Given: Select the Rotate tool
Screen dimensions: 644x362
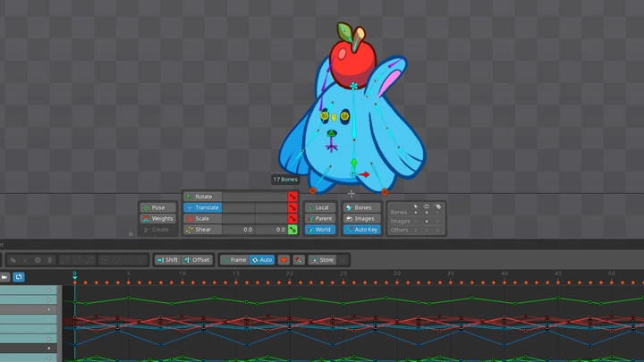Looking at the screenshot, I should click(x=202, y=197).
